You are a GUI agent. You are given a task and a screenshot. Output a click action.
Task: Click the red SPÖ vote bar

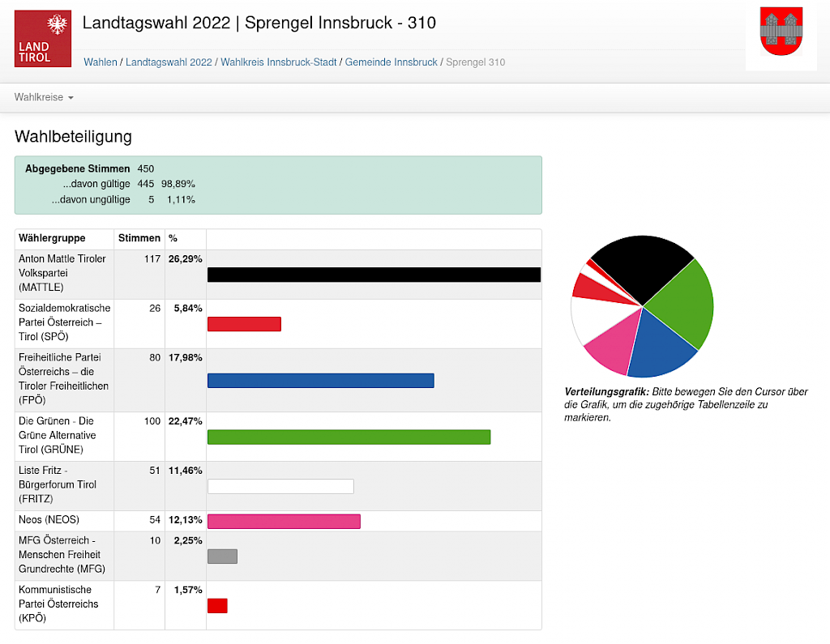pyautogui.click(x=244, y=324)
